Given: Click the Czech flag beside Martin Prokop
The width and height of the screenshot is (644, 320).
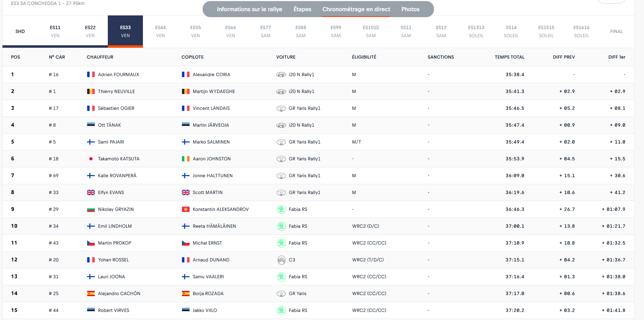Looking at the screenshot, I should pos(91,243).
